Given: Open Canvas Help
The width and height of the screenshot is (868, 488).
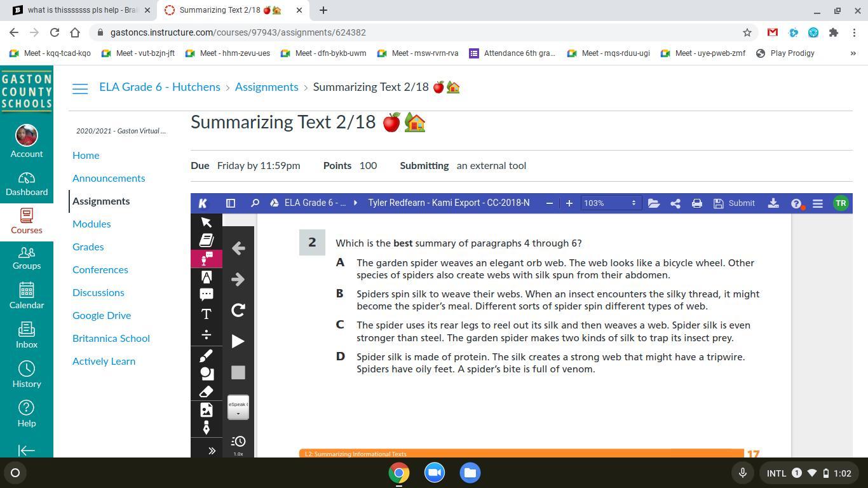Looking at the screenshot, I should [x=27, y=414].
